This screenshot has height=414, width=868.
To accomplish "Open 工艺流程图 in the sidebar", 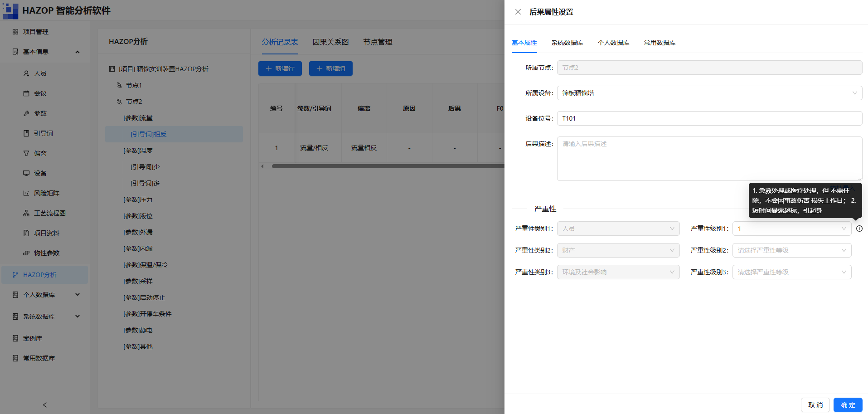I will pos(49,213).
